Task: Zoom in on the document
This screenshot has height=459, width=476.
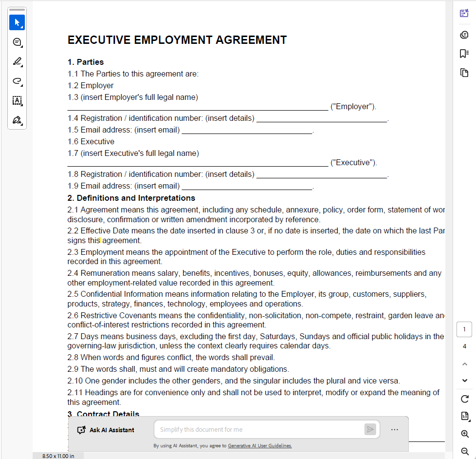Action: pos(464,434)
